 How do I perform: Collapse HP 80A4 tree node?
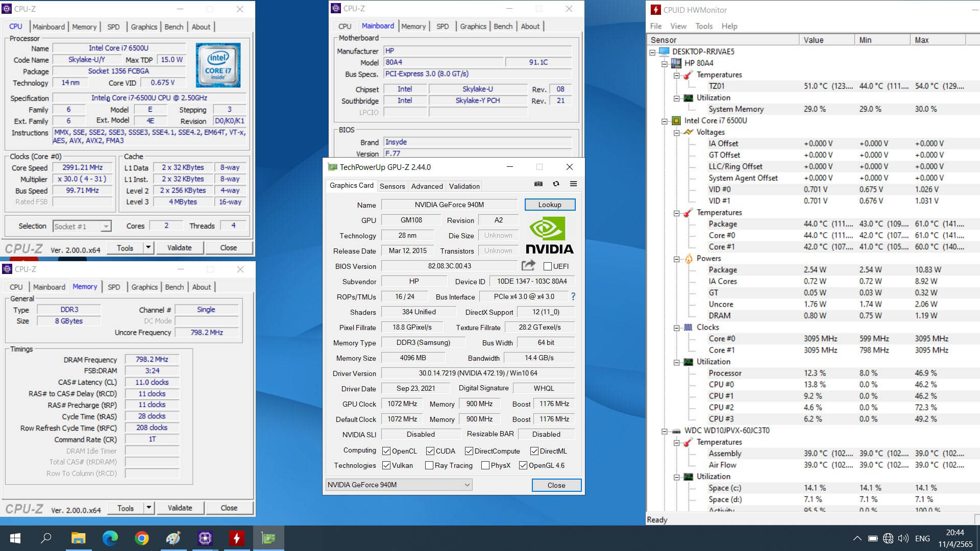point(665,63)
